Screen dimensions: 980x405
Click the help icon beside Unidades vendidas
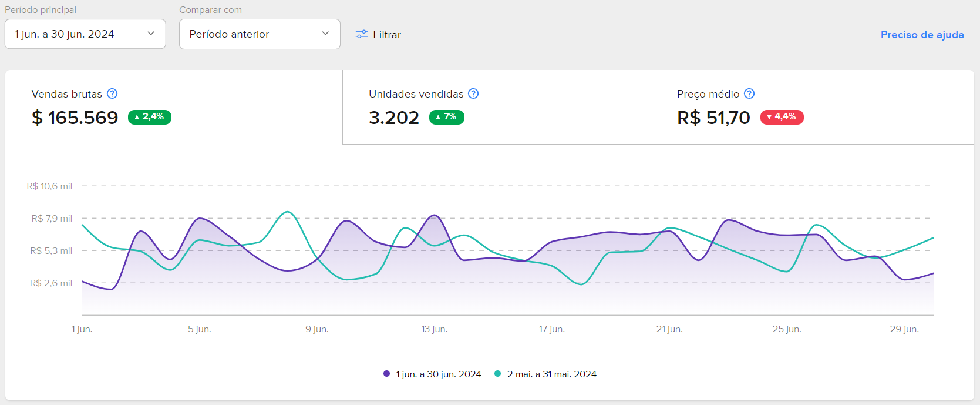point(473,93)
